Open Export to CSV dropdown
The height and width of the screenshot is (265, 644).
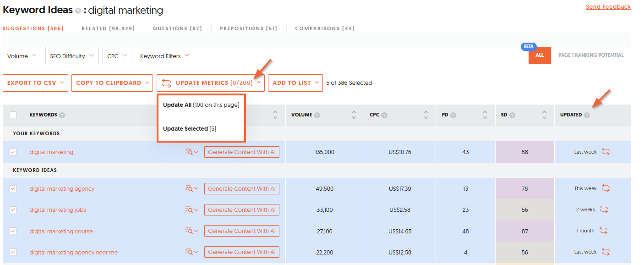35,83
